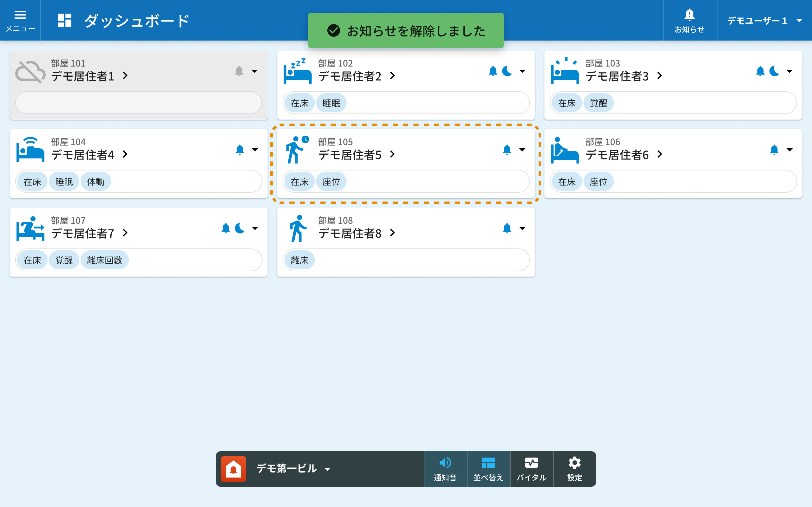Dismiss the green お知らせを解除しました toast
The image size is (812, 507).
point(406,31)
